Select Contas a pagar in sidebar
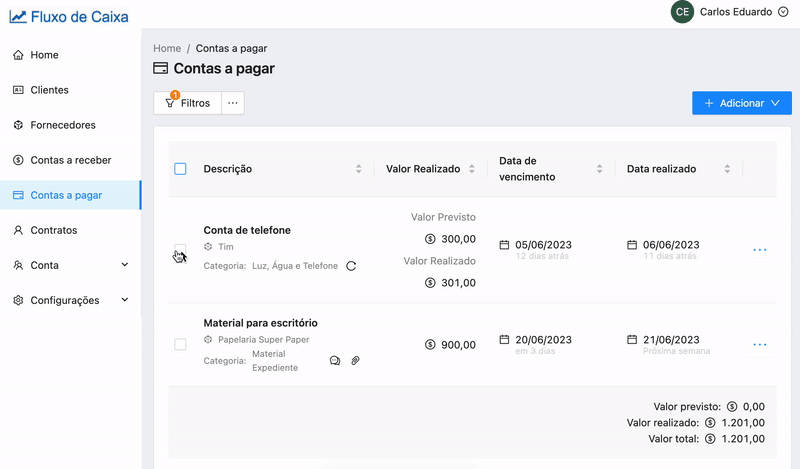The width and height of the screenshot is (800, 469). 70,195
